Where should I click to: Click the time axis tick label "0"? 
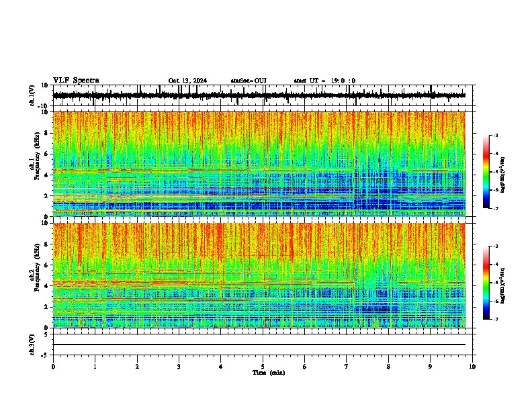(53, 367)
